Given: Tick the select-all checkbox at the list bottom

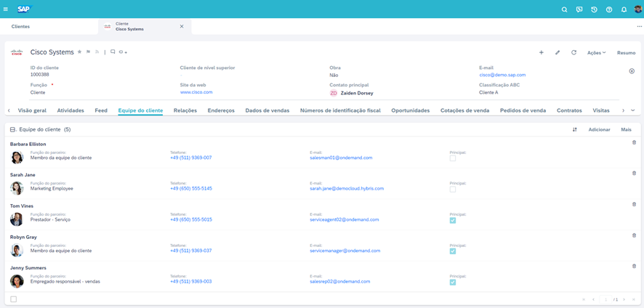Looking at the screenshot, I should (x=14, y=299).
